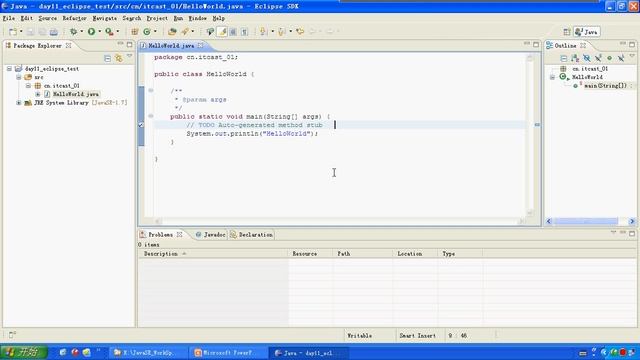Toggle Link with Editor in Package Explorer
Screen dimensions: 640x360
point(118,58)
